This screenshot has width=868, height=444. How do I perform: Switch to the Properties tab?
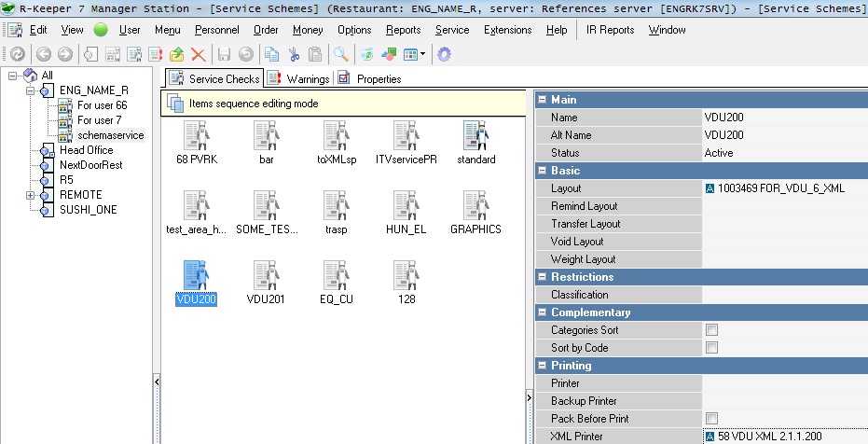point(370,78)
